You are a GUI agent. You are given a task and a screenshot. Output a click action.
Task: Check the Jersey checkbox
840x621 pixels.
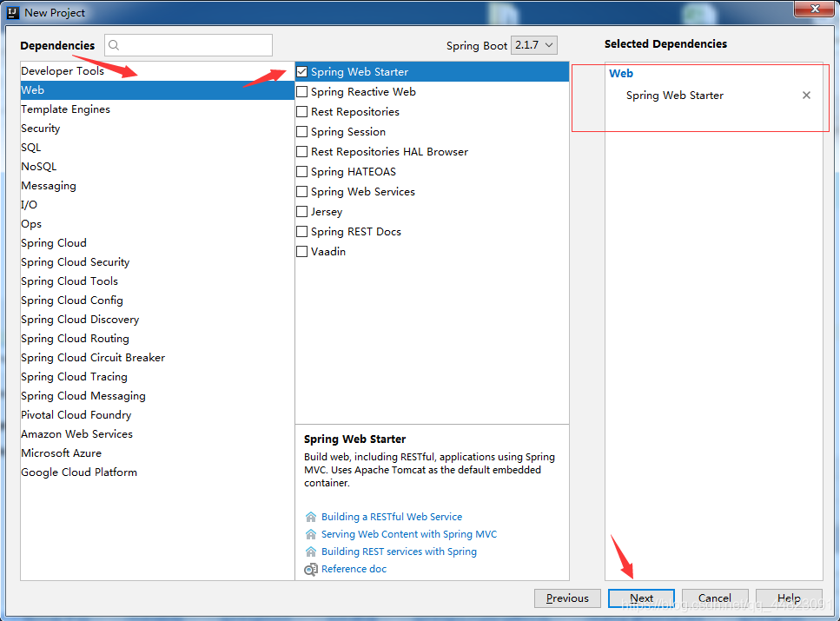[302, 212]
